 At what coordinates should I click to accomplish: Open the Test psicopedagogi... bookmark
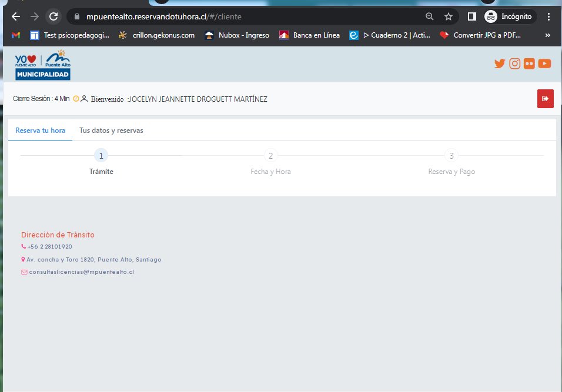(x=70, y=35)
